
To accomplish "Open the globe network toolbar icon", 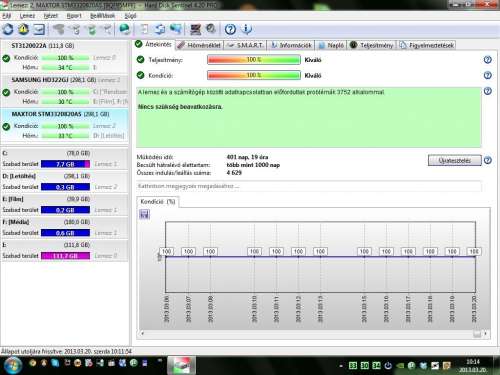I will [125, 30].
